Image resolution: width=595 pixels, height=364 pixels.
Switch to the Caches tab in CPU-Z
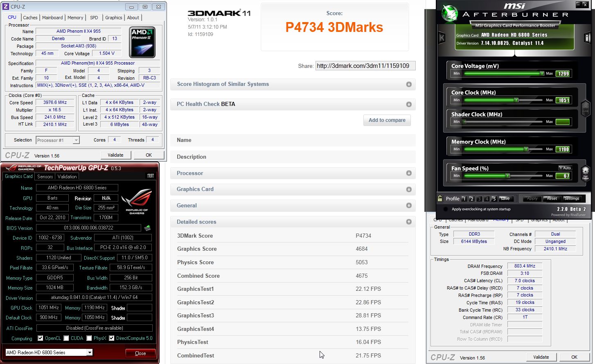[x=30, y=18]
